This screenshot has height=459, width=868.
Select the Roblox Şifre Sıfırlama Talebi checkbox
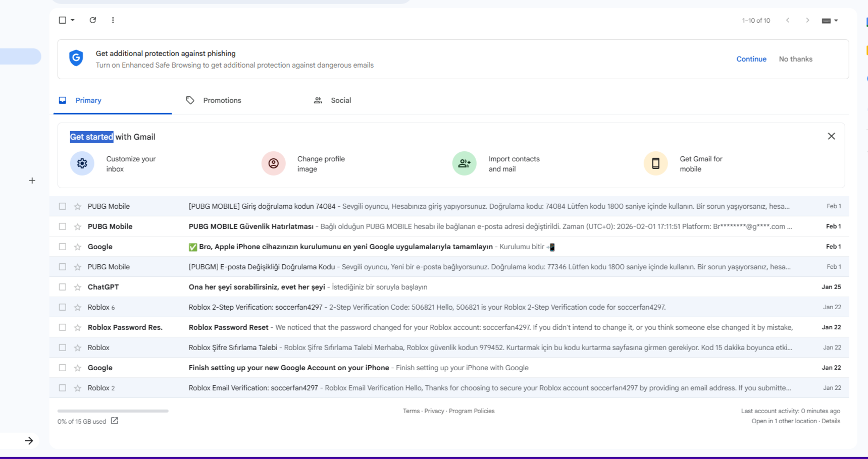(63, 348)
